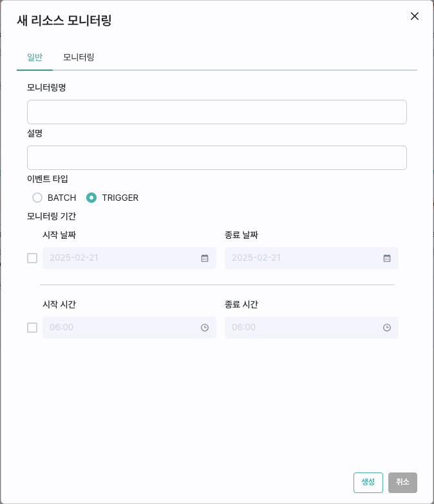Open calendar icon in 시작 날짜 field

(x=205, y=258)
